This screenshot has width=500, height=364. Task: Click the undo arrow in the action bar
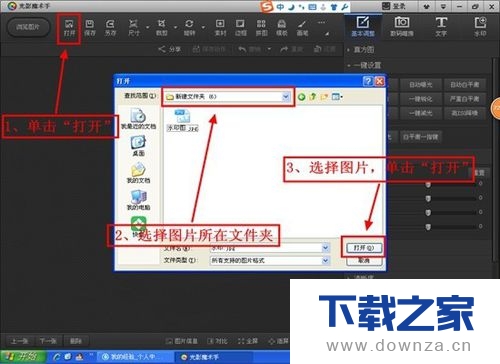242,49
